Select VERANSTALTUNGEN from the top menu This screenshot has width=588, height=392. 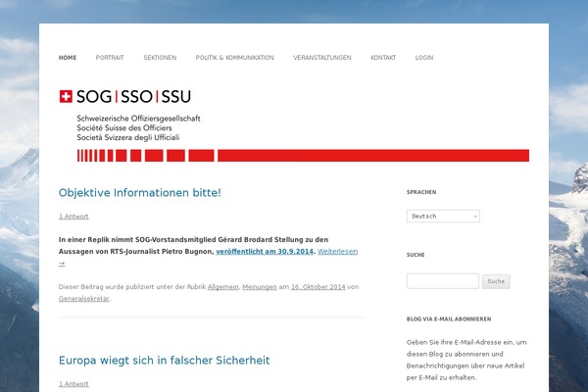point(322,58)
